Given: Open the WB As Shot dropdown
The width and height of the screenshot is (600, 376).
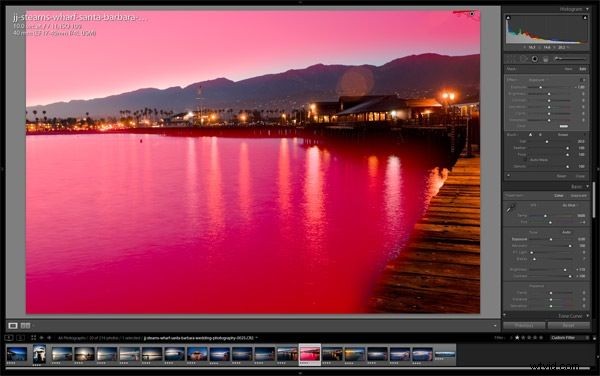Looking at the screenshot, I should pos(569,205).
